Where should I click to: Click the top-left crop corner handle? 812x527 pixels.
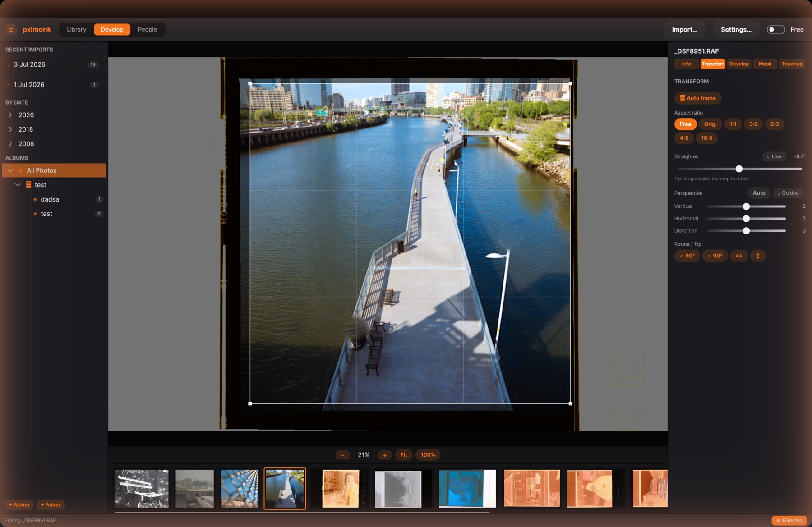point(250,83)
